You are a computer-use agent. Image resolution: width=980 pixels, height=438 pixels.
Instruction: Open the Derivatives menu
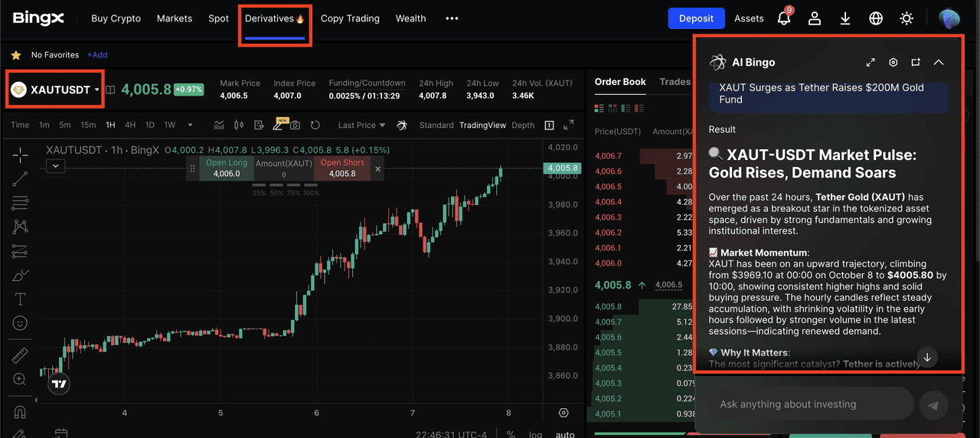coord(274,18)
